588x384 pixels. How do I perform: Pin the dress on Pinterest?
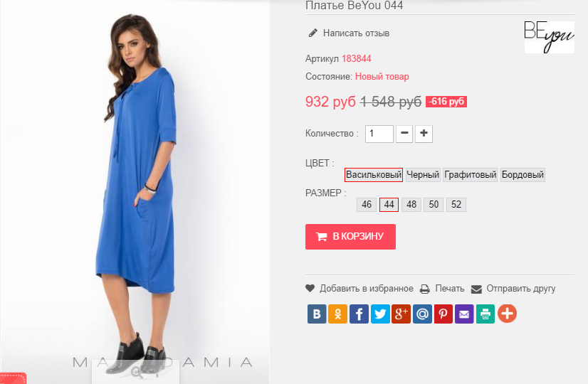click(443, 314)
